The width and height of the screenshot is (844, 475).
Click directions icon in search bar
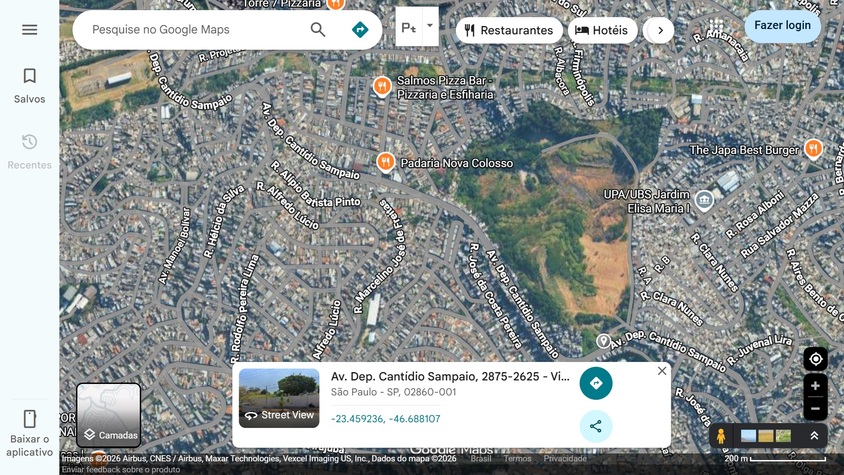point(360,30)
